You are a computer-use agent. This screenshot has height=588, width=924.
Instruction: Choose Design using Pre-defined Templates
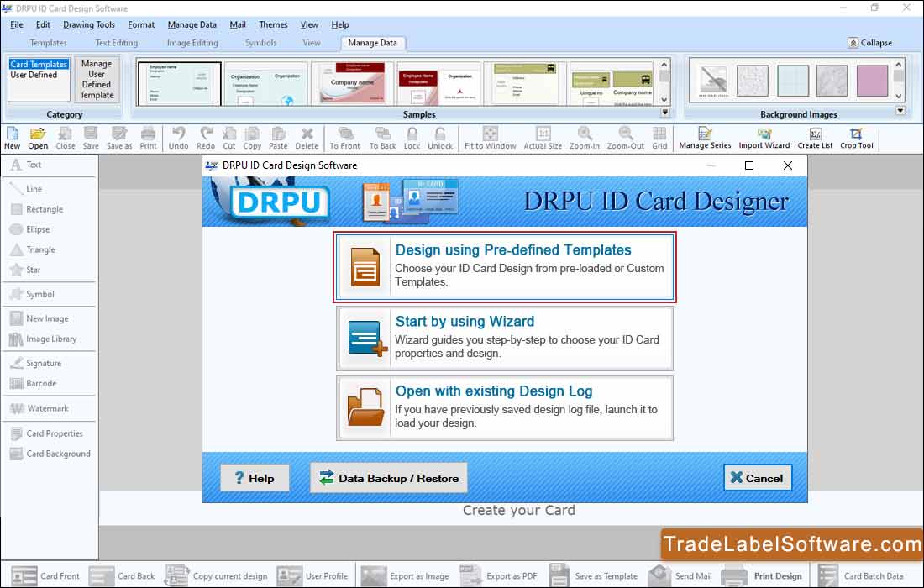505,267
